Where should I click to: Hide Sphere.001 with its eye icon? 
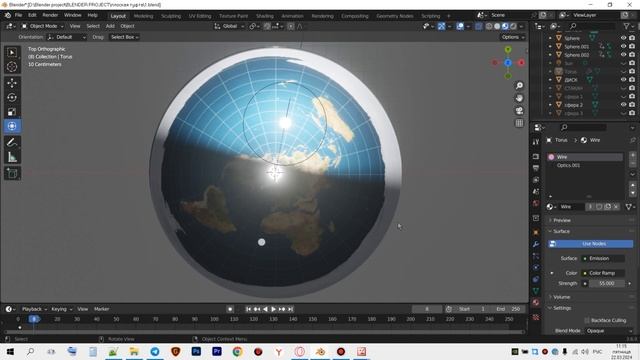pyautogui.click(x=623, y=47)
